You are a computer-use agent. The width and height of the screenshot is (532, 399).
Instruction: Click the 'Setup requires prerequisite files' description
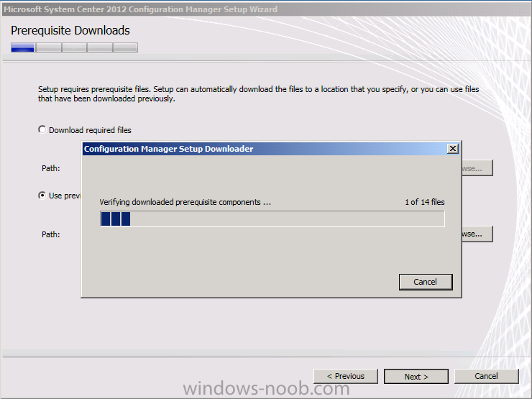coord(258,94)
